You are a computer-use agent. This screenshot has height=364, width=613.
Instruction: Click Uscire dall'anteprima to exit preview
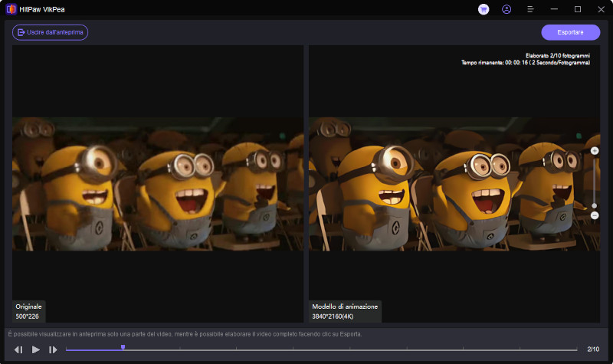(50, 32)
